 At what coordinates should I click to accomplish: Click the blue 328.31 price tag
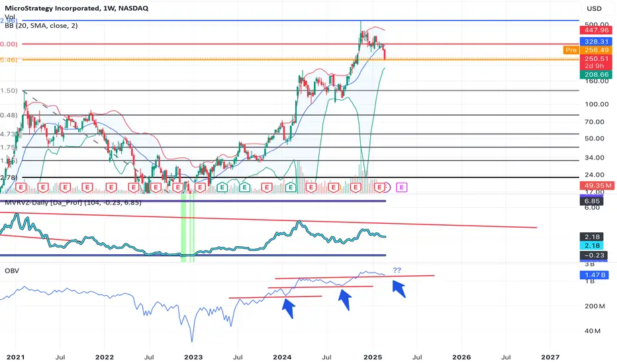click(x=596, y=41)
